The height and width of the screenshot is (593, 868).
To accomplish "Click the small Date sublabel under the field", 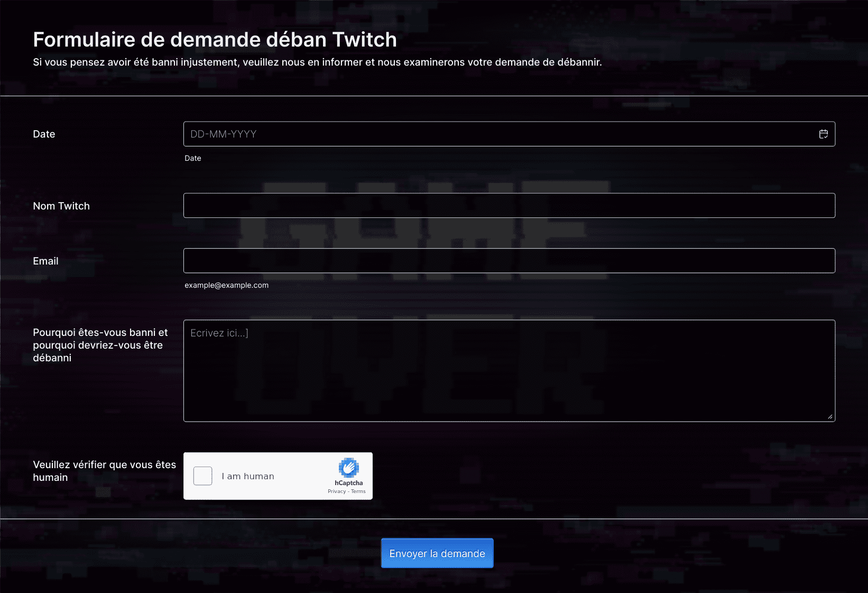I will [x=193, y=158].
